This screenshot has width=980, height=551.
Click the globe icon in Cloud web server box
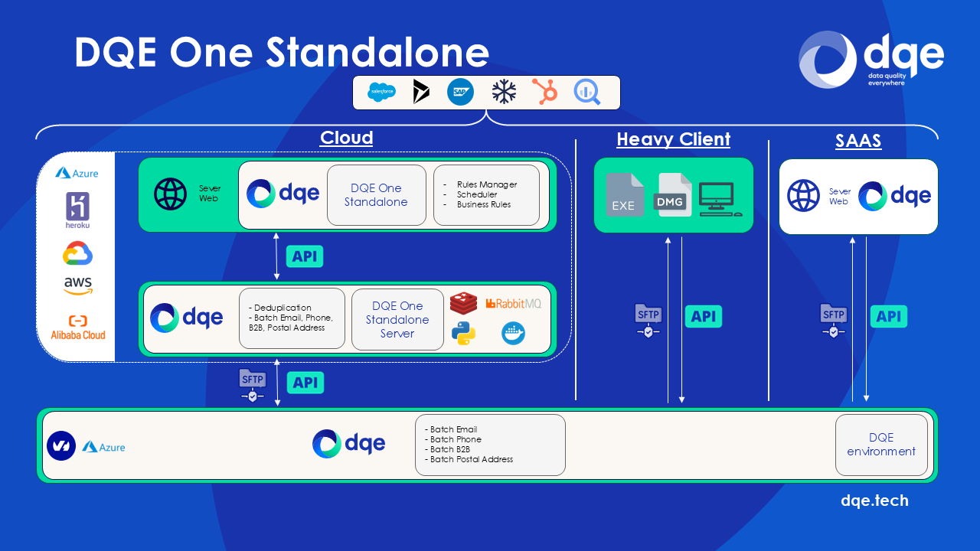pyautogui.click(x=170, y=194)
